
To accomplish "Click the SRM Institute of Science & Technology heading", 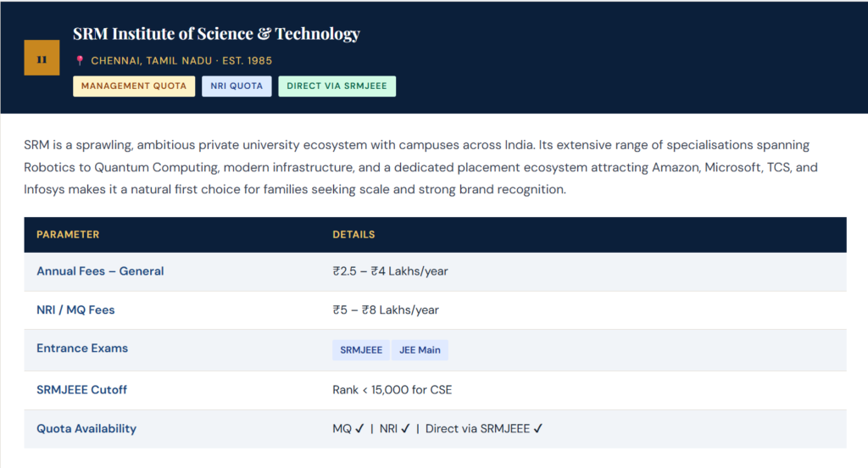I will click(216, 34).
